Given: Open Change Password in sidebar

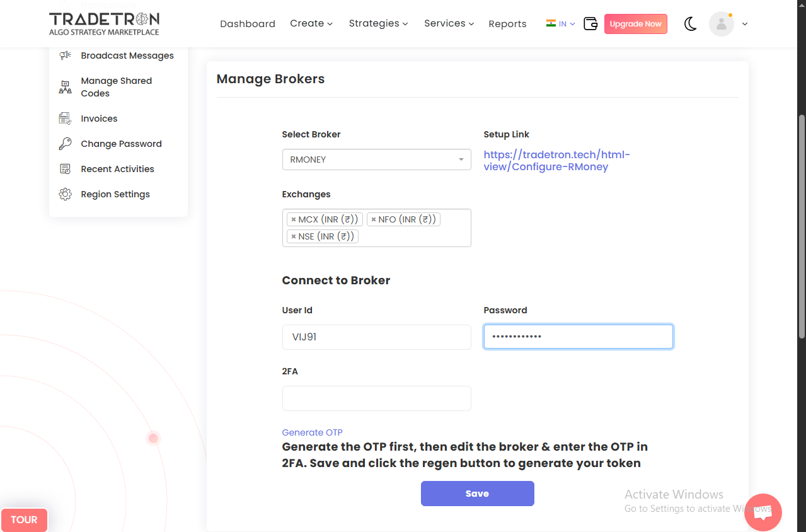Looking at the screenshot, I should tap(121, 144).
